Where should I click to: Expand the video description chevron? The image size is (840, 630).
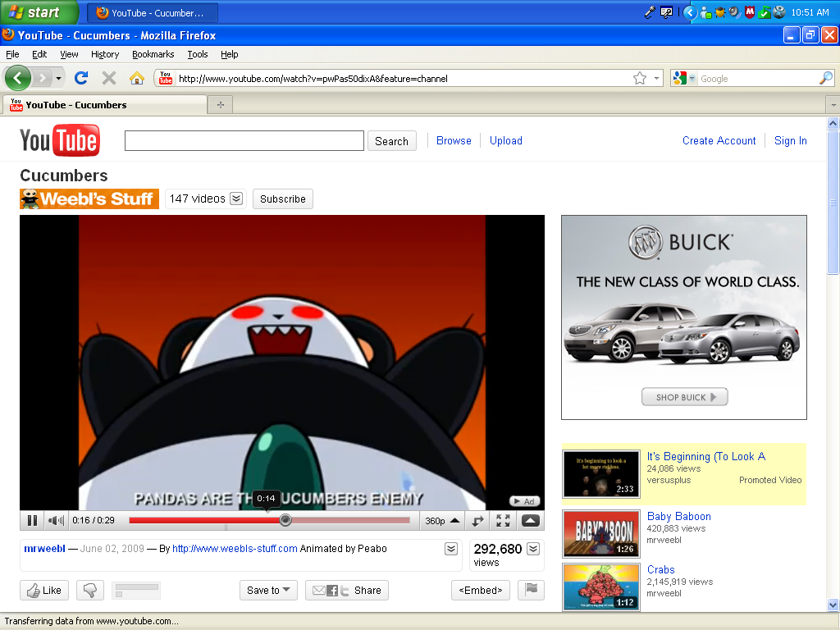point(451,549)
